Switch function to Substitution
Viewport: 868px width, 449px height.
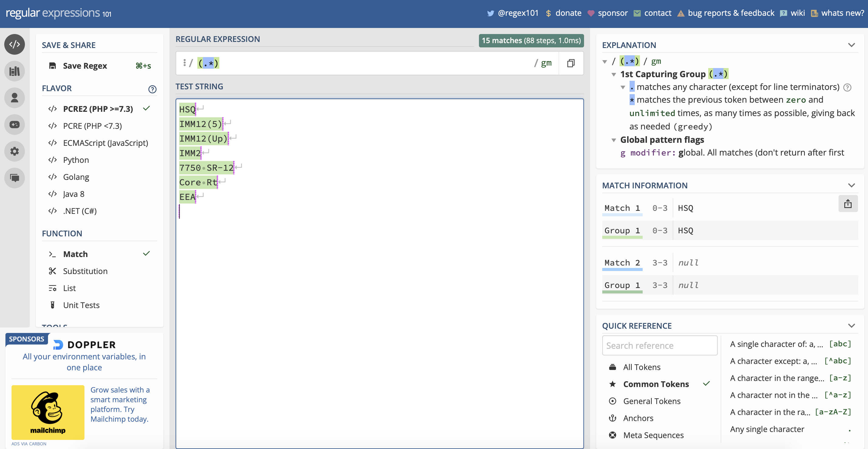(85, 271)
